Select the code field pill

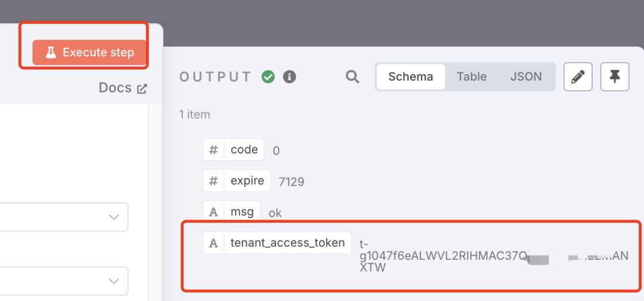tap(244, 149)
